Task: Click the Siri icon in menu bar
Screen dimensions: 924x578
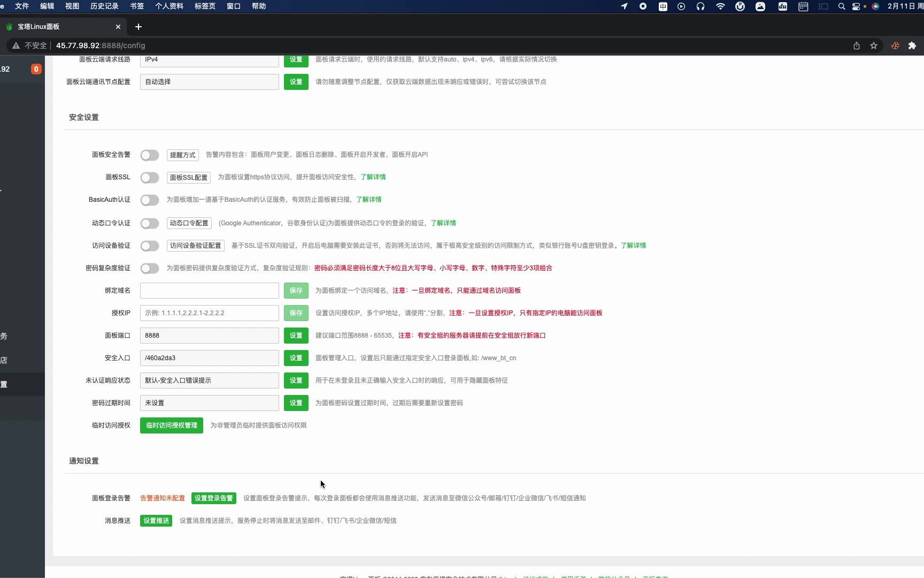Action: (x=875, y=6)
